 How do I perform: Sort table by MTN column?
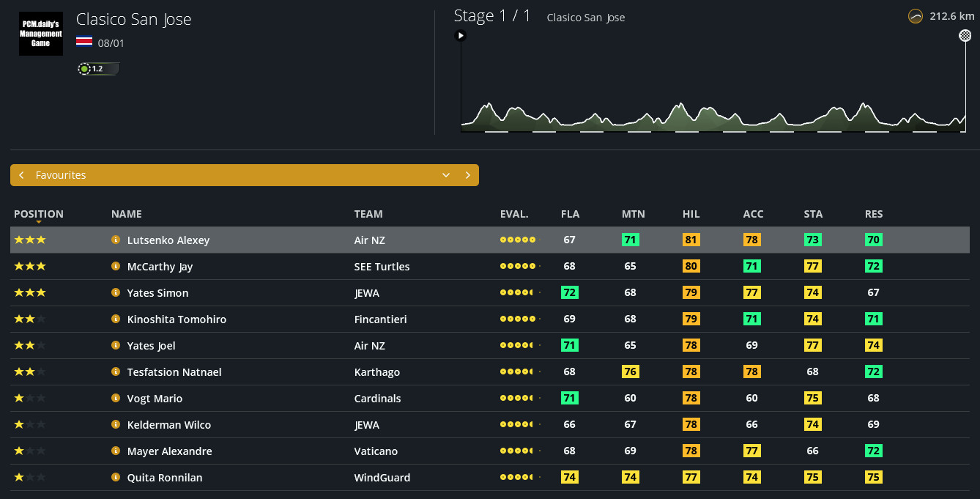tap(633, 214)
